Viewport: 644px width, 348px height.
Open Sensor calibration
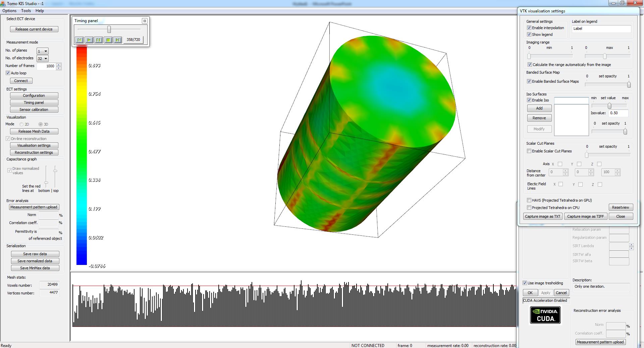pyautogui.click(x=34, y=110)
